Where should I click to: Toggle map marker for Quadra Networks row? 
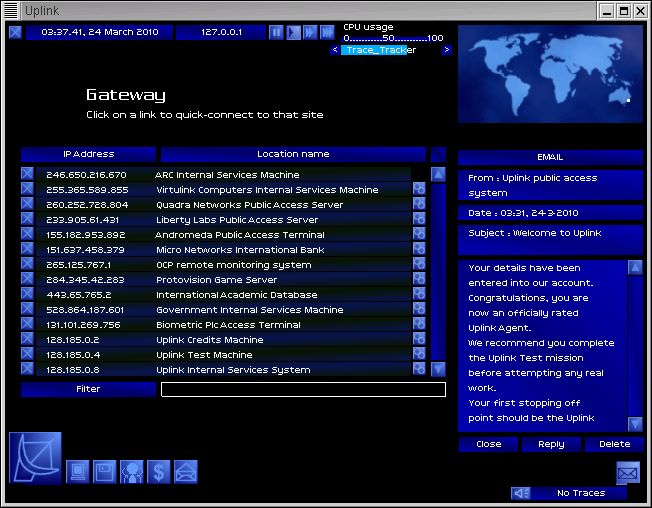419,204
